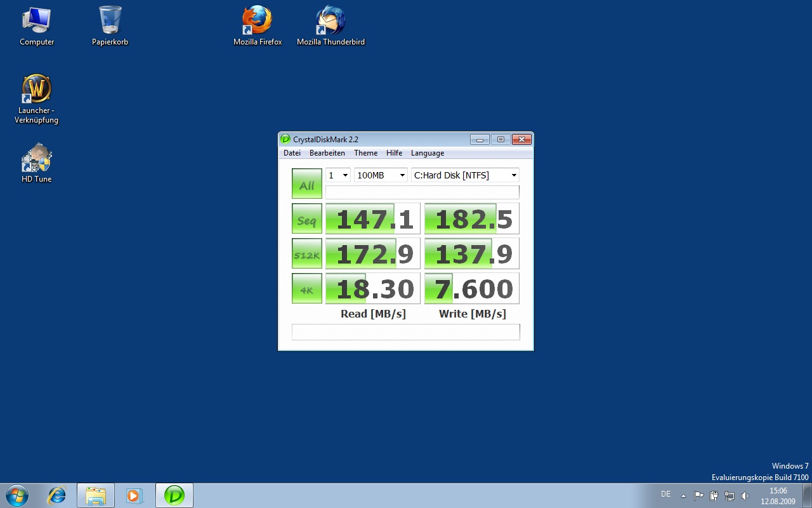Open the Bearbeiten menu
This screenshot has width=812, height=508.
click(x=327, y=153)
